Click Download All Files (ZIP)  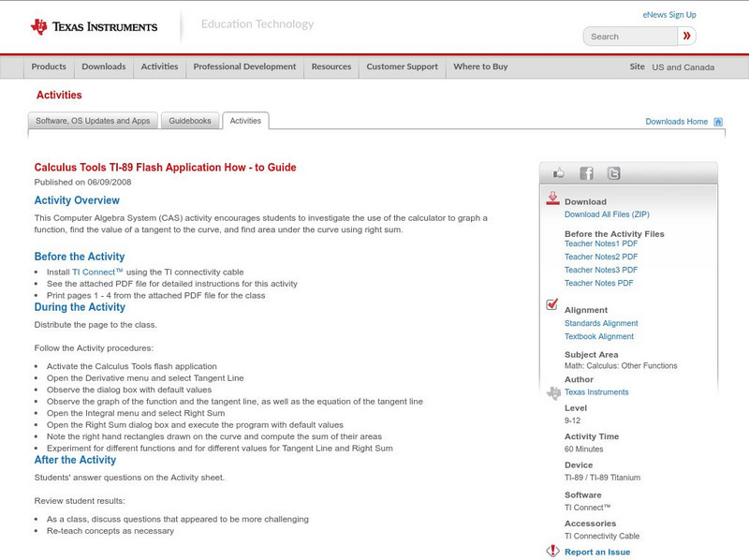[x=607, y=214]
